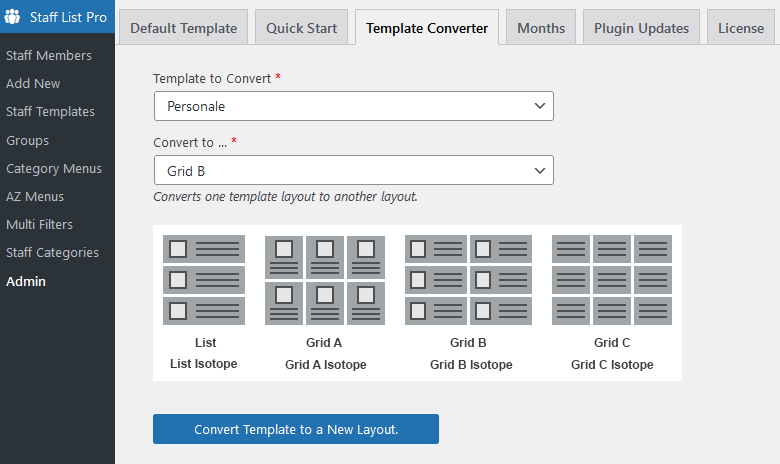Open the Months tab
Viewport: 780px width, 464px height.
[540, 28]
